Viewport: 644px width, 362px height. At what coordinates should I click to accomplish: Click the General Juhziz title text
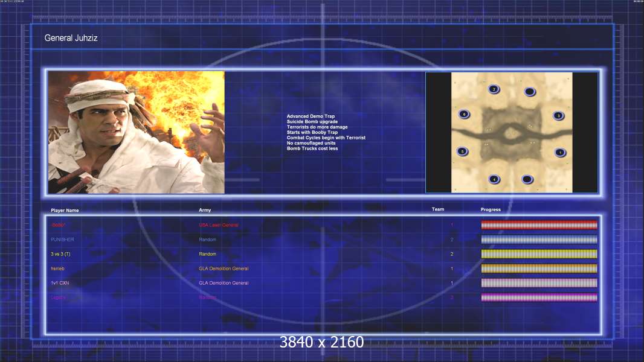point(71,38)
